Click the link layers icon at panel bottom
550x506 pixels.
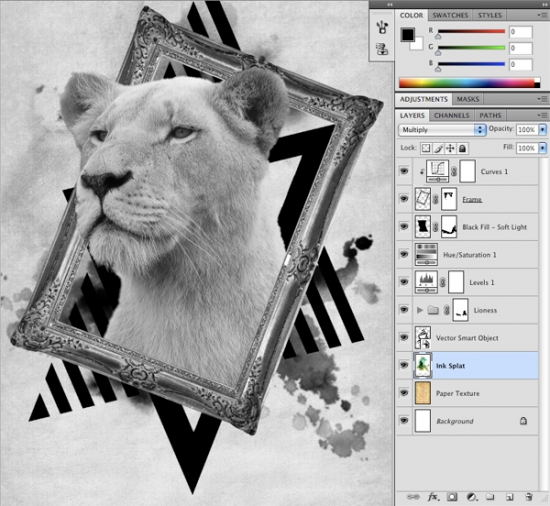413,497
